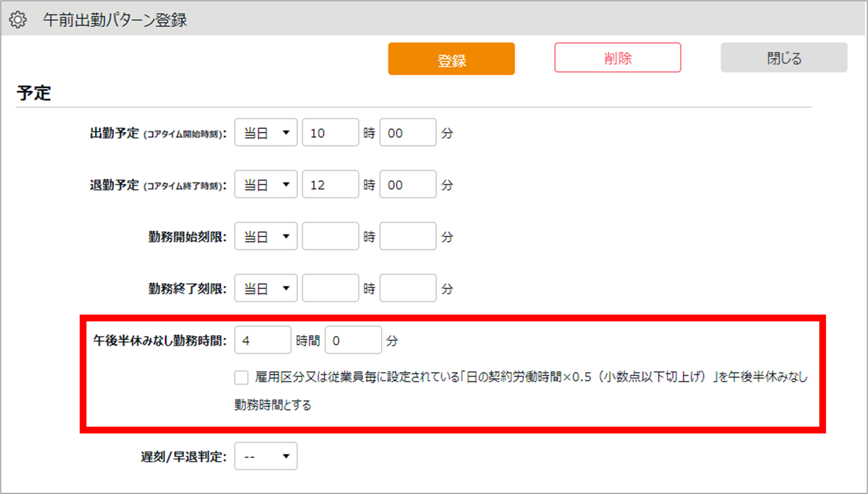Focus the empty 勤務開始刻限 hour field
The image size is (868, 494).
click(330, 237)
